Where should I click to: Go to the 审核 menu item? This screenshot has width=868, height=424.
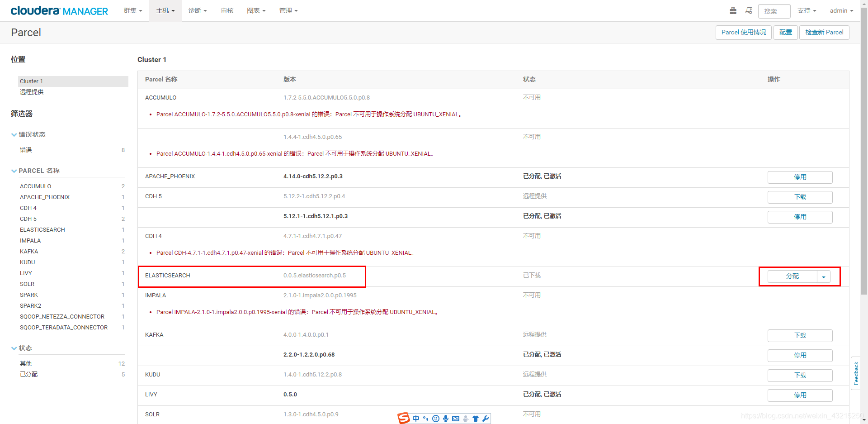click(x=227, y=10)
